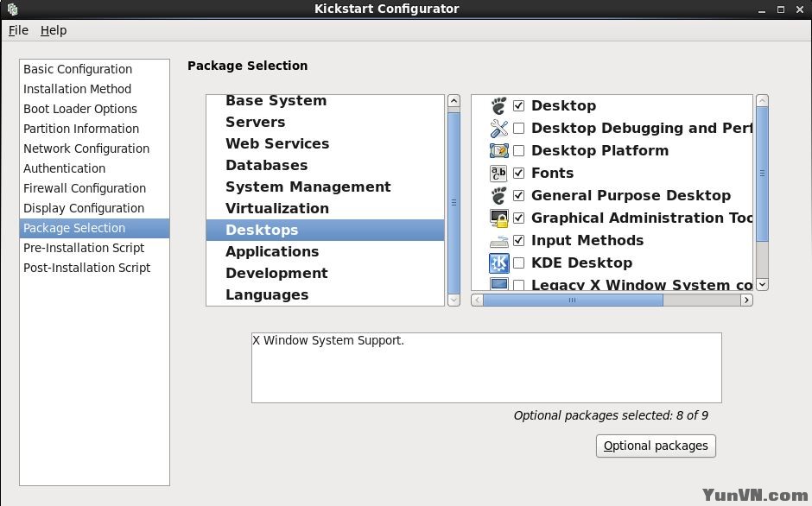Open the Help menu
The height and width of the screenshot is (506, 812).
54,30
